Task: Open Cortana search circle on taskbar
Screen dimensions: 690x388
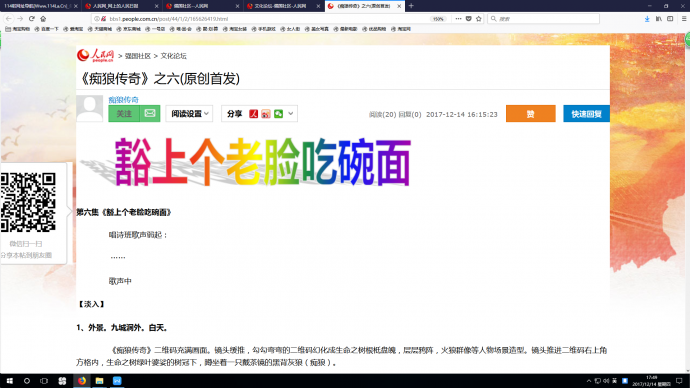Action: [26, 381]
